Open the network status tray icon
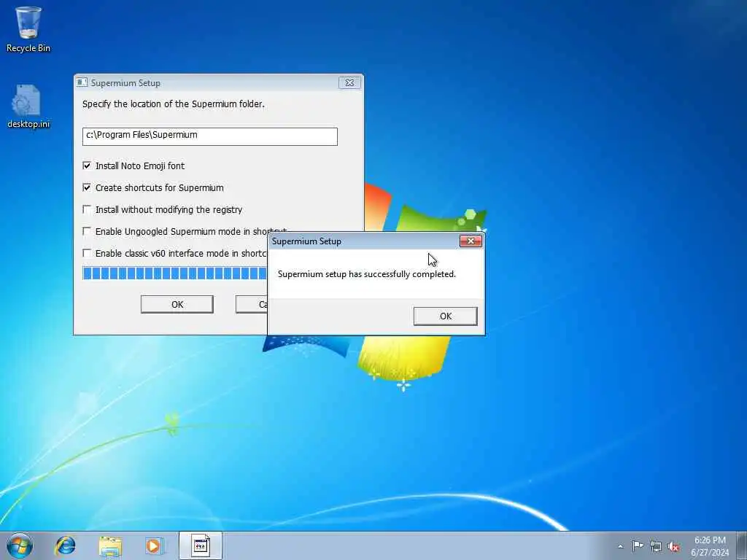 [x=656, y=546]
